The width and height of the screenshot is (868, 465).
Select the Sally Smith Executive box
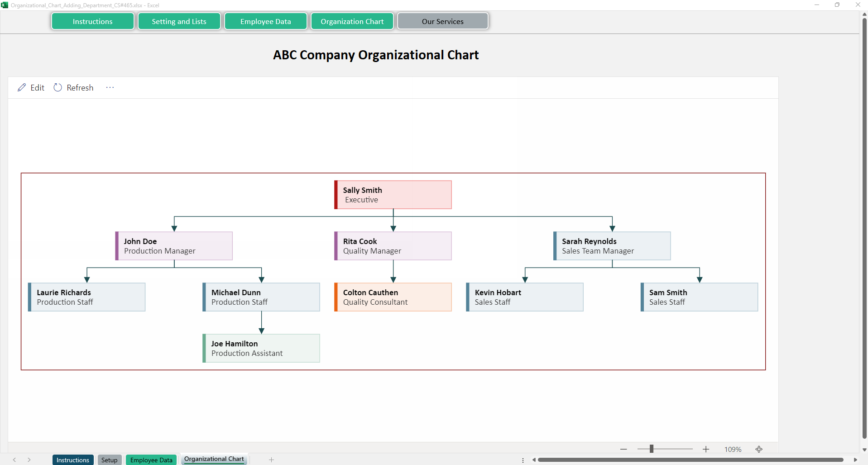pyautogui.click(x=393, y=195)
